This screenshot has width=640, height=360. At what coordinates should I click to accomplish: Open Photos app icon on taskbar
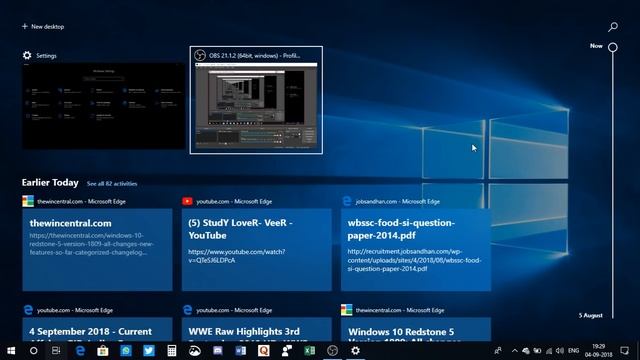pyautogui.click(x=195, y=351)
